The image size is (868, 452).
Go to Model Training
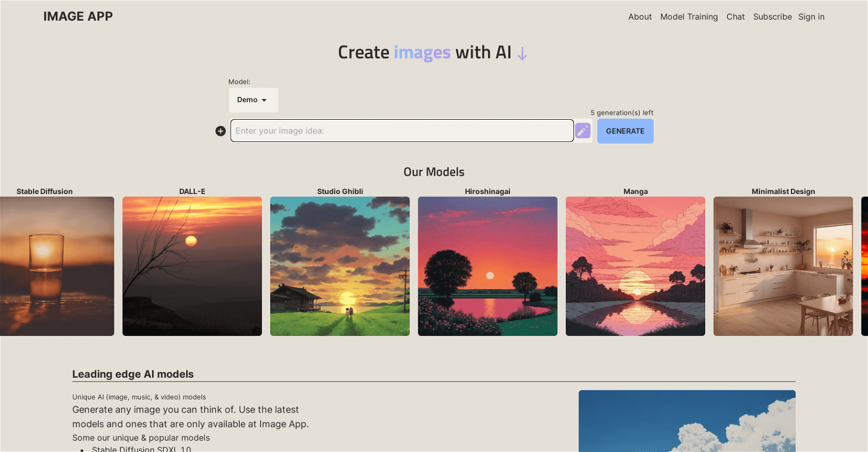pyautogui.click(x=688, y=17)
